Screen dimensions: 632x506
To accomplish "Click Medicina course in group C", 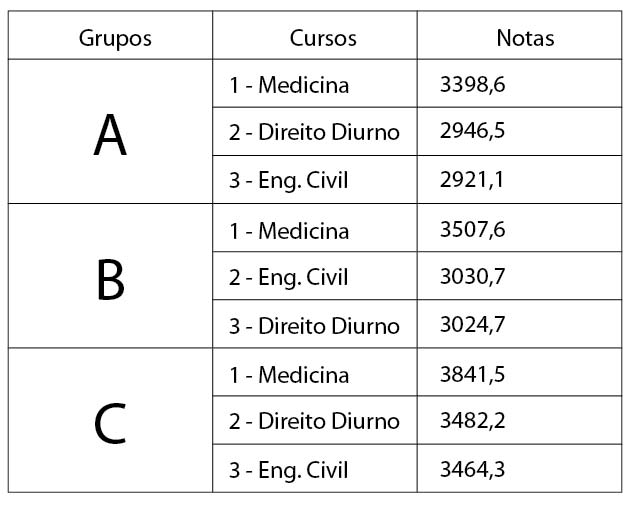I will 290,375.
